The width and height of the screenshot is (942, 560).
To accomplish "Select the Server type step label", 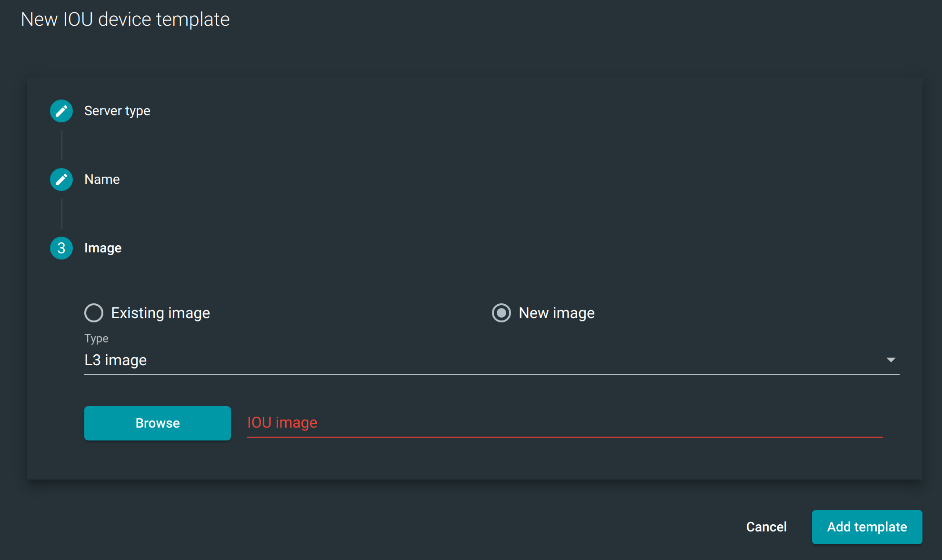I will pyautogui.click(x=117, y=110).
